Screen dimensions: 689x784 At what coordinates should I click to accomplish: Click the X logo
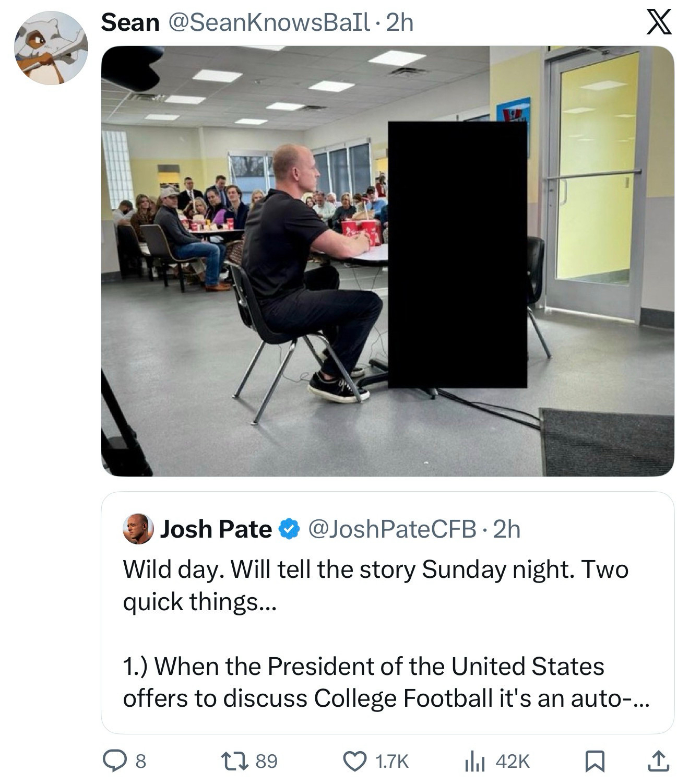tap(659, 23)
